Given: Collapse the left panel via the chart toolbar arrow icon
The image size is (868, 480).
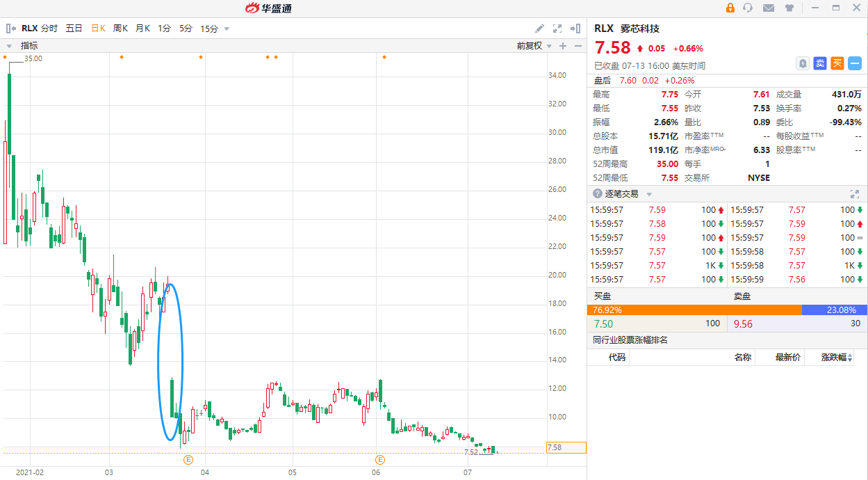Looking at the screenshot, I should pyautogui.click(x=10, y=29).
